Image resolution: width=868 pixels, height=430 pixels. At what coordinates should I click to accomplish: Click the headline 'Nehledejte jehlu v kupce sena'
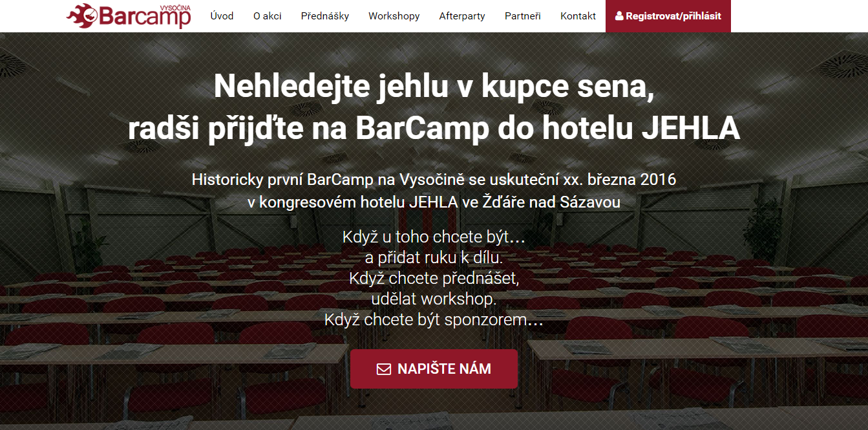[434, 87]
